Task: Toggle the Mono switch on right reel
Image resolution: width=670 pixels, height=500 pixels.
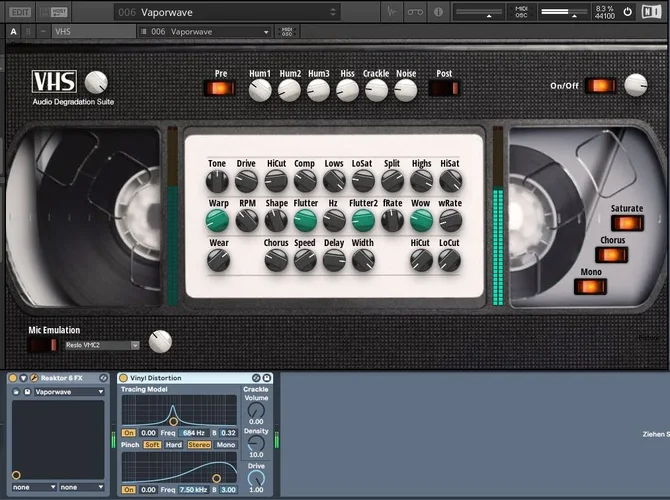Action: point(590,286)
